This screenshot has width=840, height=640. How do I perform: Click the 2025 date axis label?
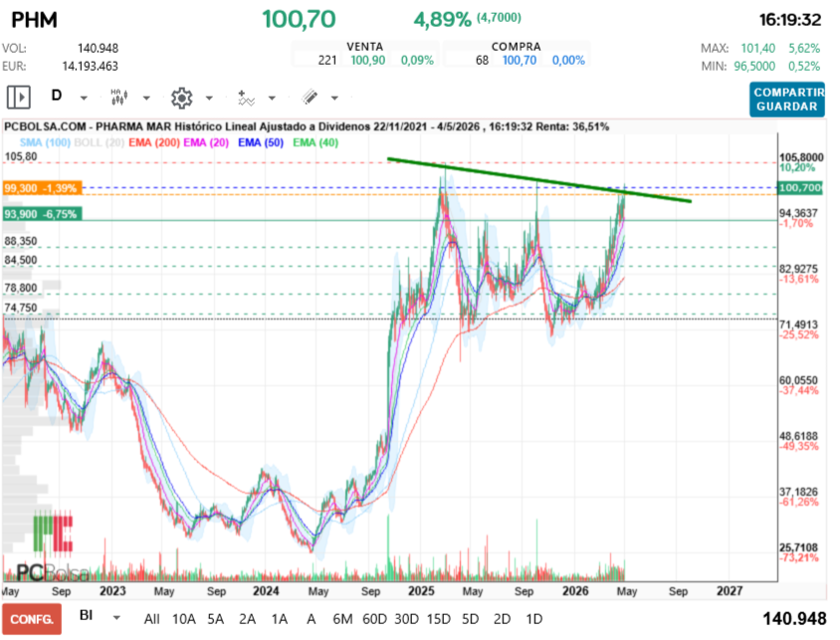coord(421,590)
